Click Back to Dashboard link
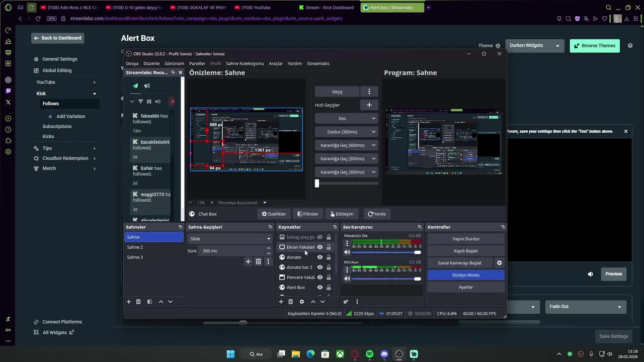The height and width of the screenshot is (362, 644). pyautogui.click(x=57, y=38)
